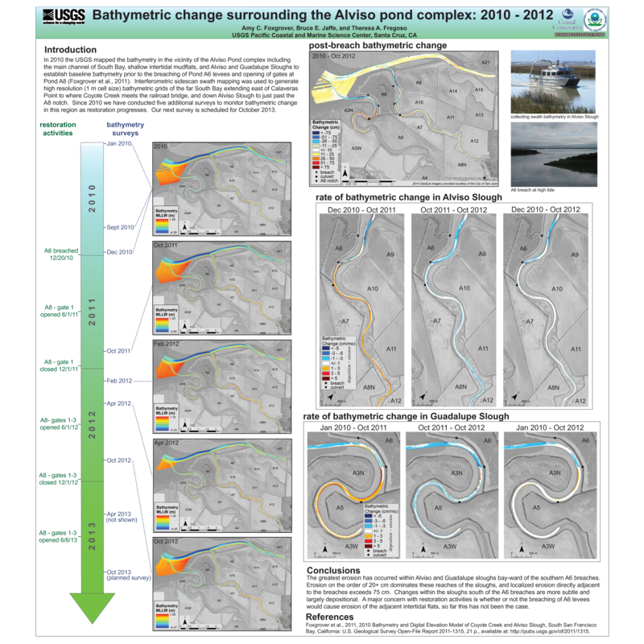Click the Jan 2010 - Oct 2012 Guadalupe Slough map
This screenshot has height=644, width=644.
551,495
